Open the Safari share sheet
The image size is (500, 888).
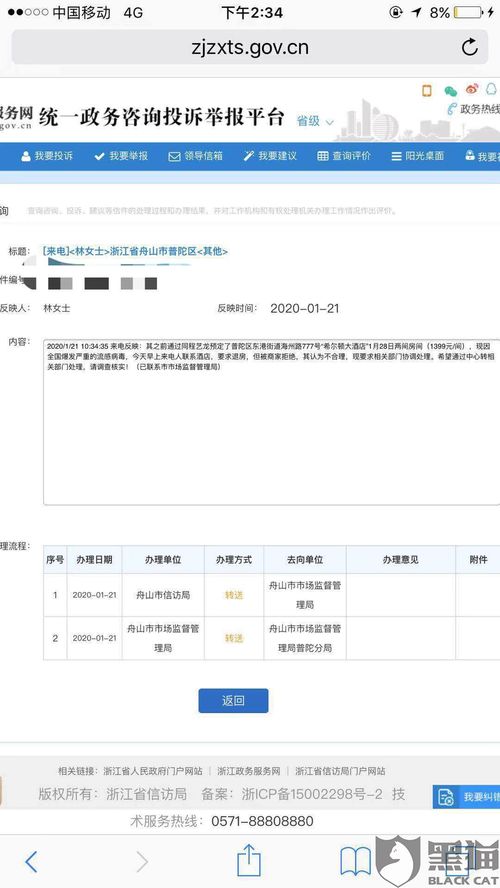[x=249, y=860]
